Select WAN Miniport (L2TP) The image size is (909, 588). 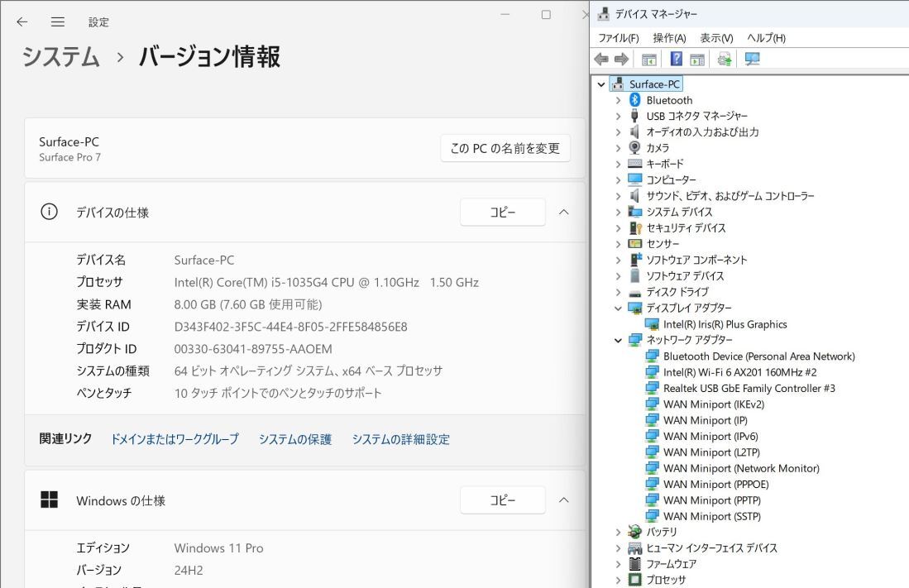[711, 452]
